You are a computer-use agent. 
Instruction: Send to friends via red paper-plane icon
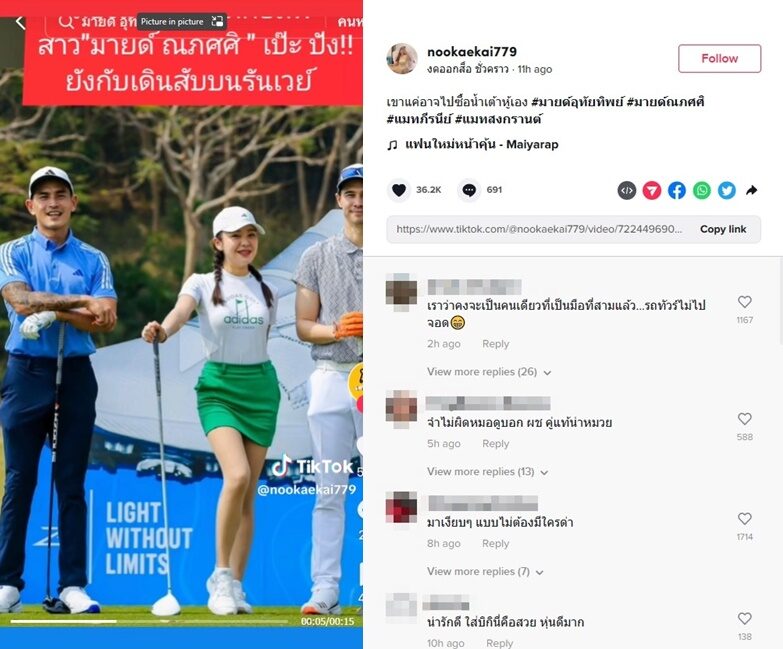click(652, 190)
